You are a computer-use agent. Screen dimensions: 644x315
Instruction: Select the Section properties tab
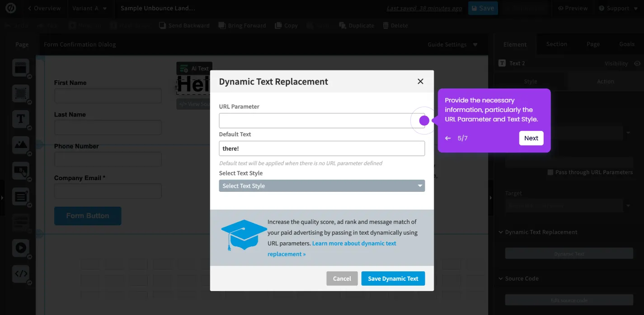point(556,44)
